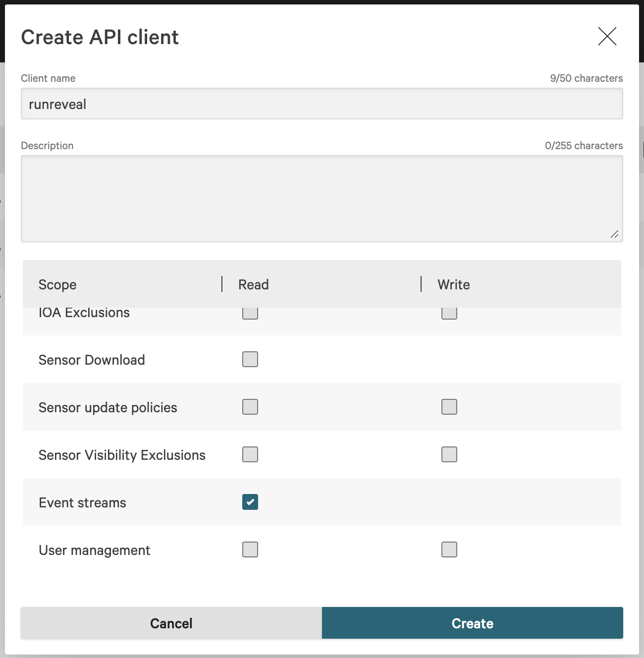Click the Scope column header

57,284
